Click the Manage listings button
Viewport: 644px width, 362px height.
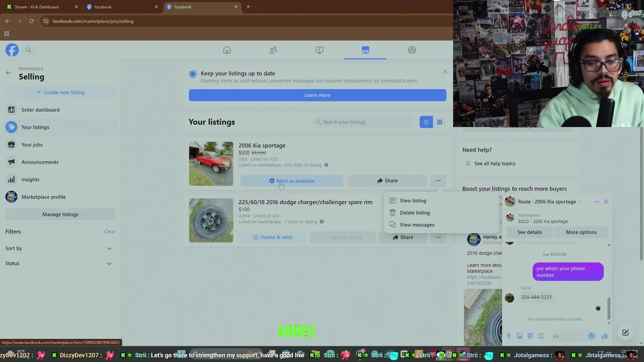tap(60, 214)
